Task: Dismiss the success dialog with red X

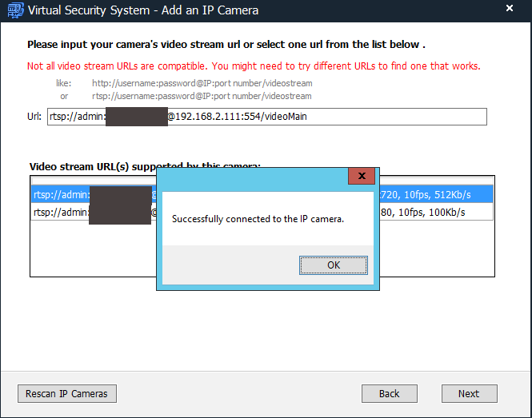Action: [362, 177]
